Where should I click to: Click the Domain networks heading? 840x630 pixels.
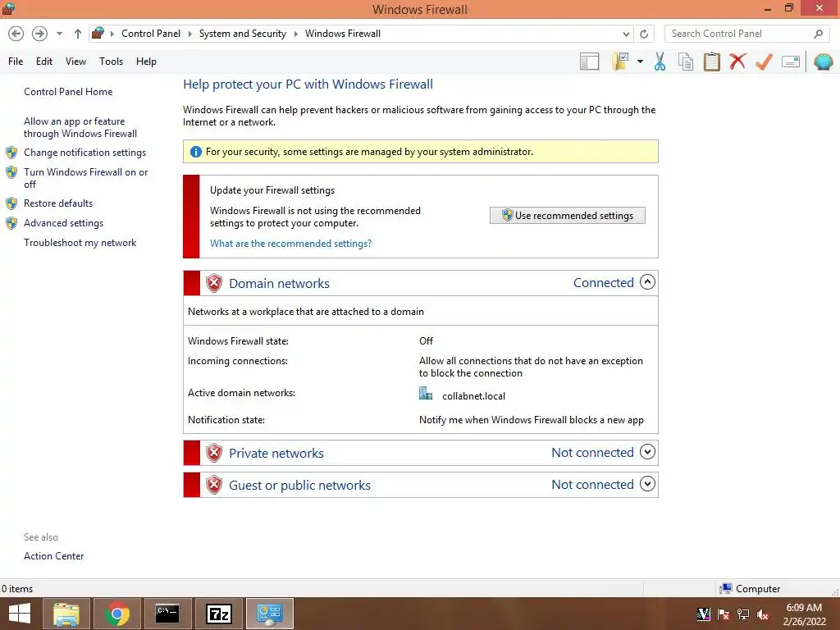(279, 283)
